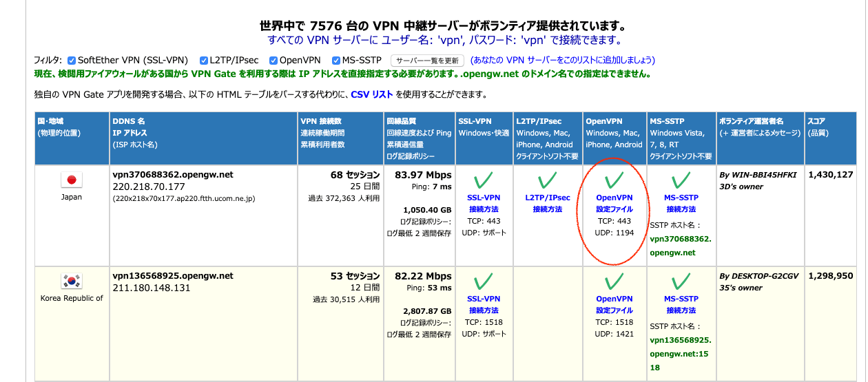The height and width of the screenshot is (382, 868).
Task: Open MS-SSTP 接続方法 link for Korea server
Action: tap(681, 304)
